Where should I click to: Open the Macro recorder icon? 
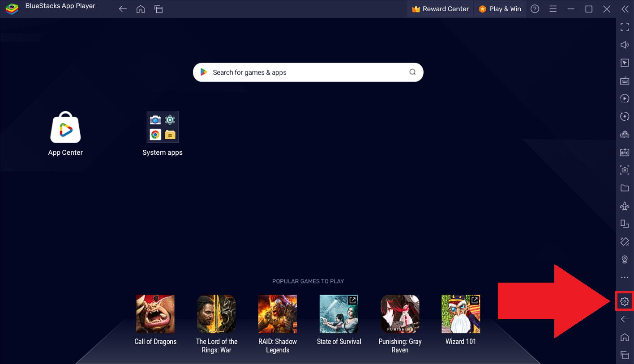pyautogui.click(x=625, y=98)
